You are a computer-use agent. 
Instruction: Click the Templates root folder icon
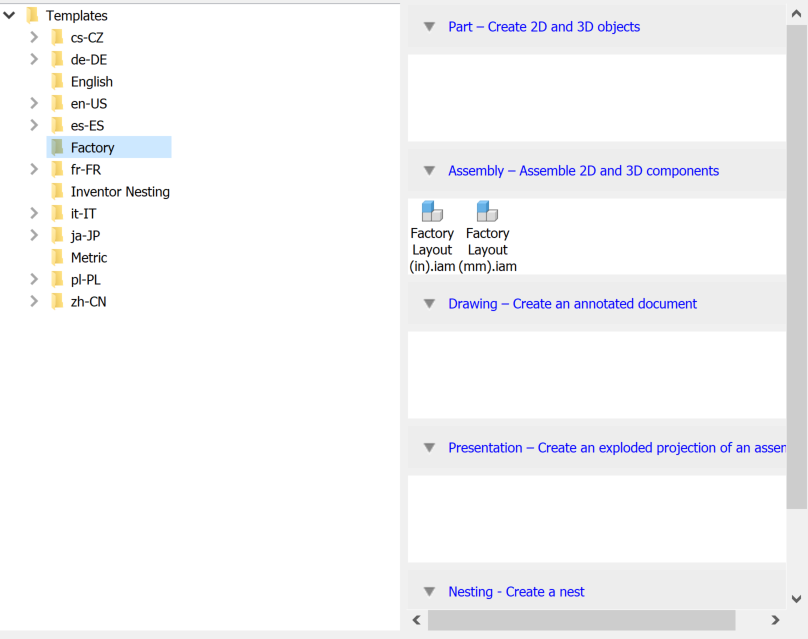tap(32, 16)
